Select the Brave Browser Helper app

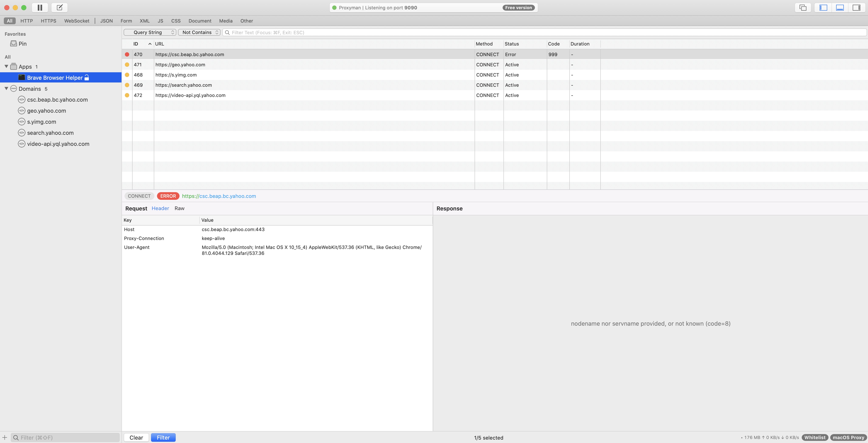click(55, 78)
